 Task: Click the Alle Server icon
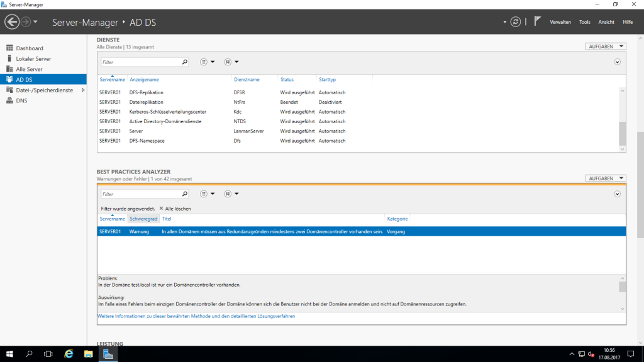coord(9,69)
